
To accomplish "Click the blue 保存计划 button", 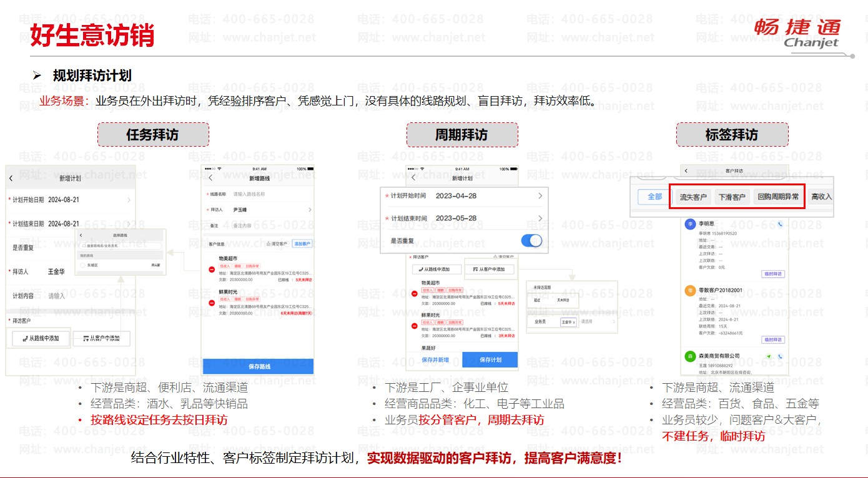I will (490, 359).
